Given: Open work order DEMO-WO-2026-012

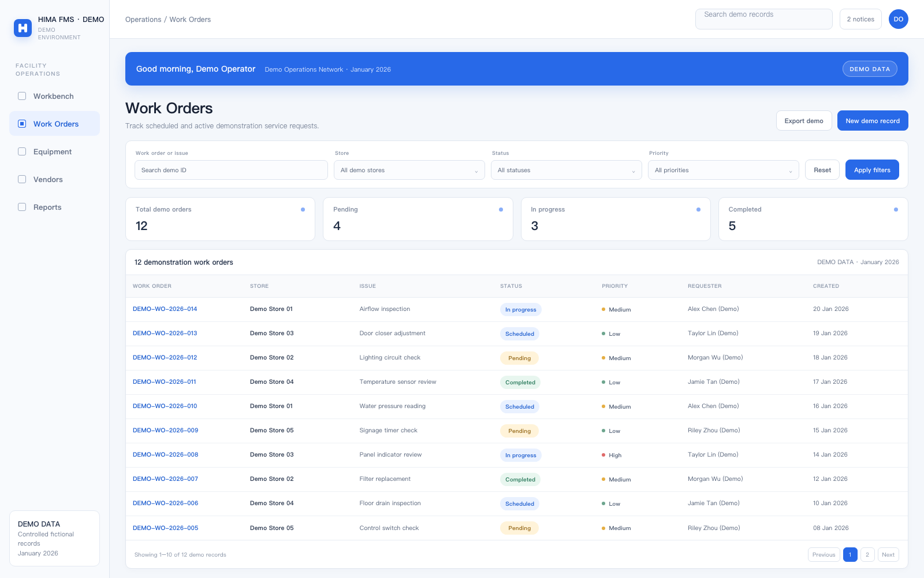Looking at the screenshot, I should pos(165,358).
